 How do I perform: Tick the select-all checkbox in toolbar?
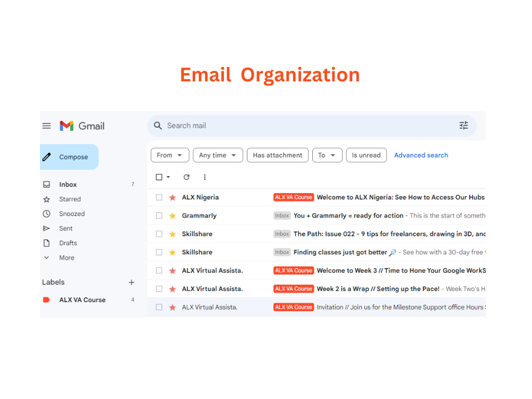point(159,177)
